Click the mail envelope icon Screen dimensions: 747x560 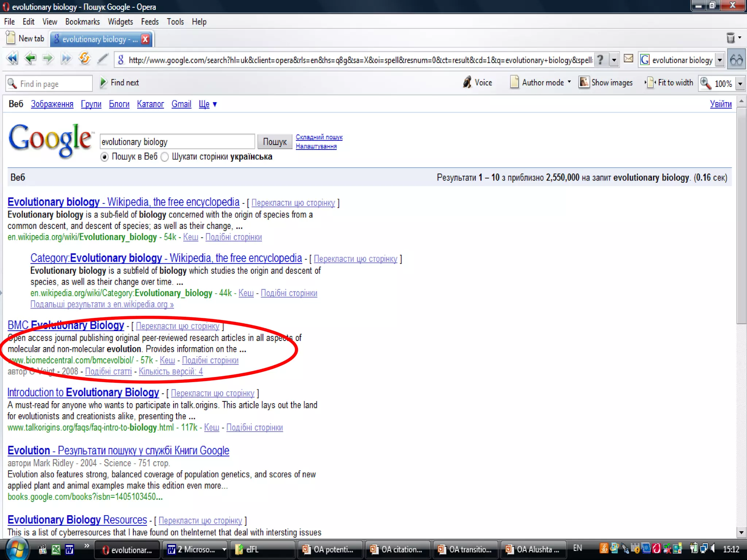click(628, 59)
